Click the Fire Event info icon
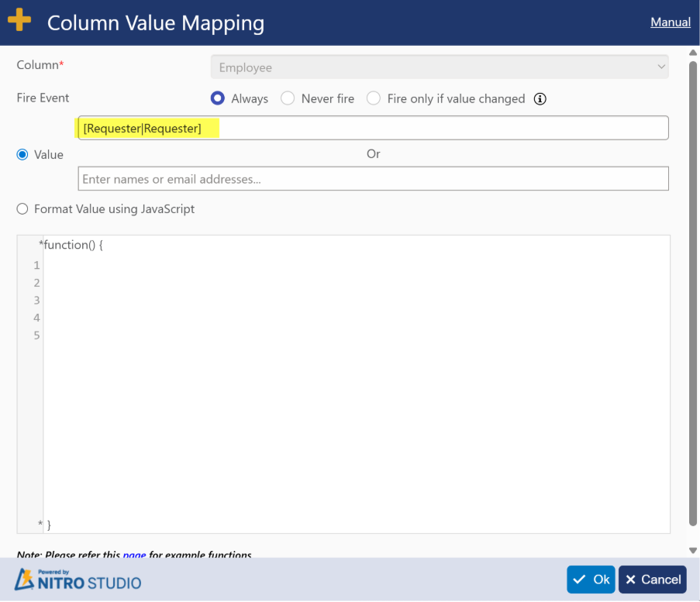 [540, 98]
